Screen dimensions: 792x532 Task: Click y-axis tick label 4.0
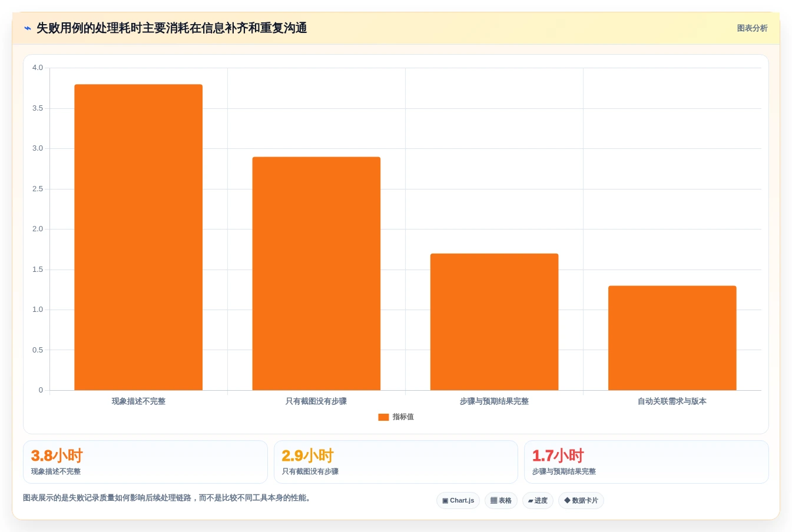[x=38, y=68]
